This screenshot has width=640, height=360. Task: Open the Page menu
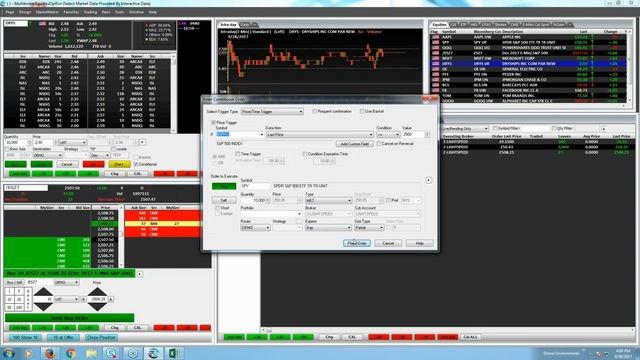tap(10, 12)
